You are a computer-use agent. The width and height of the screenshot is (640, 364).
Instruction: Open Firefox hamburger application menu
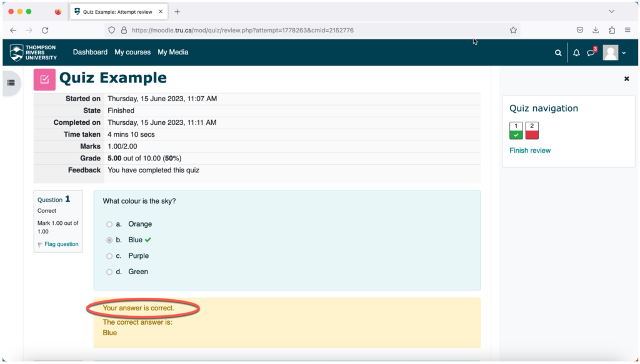click(x=627, y=30)
